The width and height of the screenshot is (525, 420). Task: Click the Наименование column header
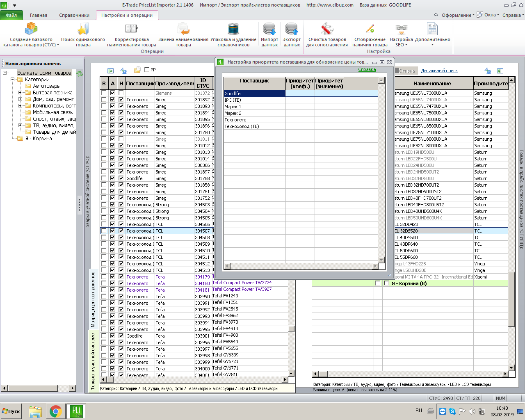tap(432, 83)
